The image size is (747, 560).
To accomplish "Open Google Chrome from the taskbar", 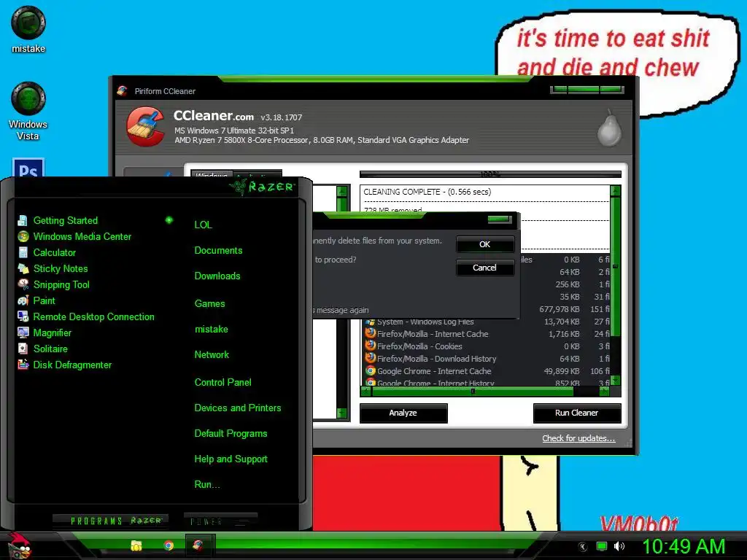I will click(x=169, y=545).
